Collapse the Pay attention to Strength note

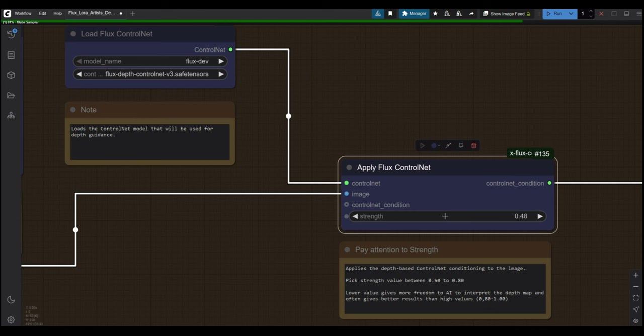point(347,249)
